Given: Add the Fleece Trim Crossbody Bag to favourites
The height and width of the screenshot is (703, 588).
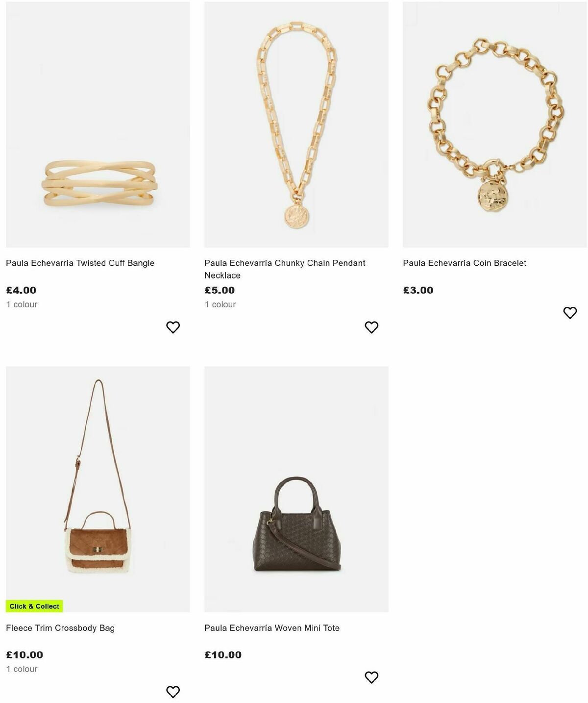Looking at the screenshot, I should click(x=172, y=691).
